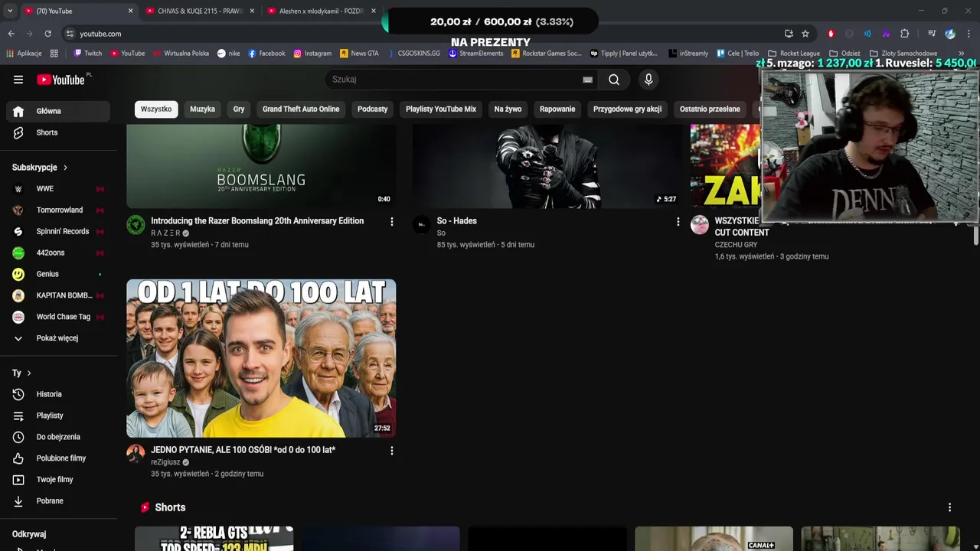The width and height of the screenshot is (980, 551).
Task: Open Historia in sidebar
Action: [58, 394]
